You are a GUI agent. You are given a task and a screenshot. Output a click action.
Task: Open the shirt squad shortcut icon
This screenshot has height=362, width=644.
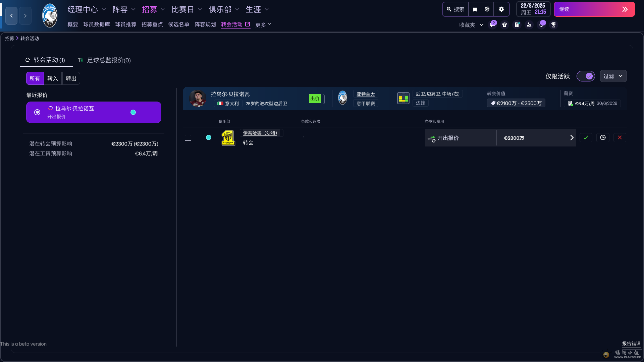[x=504, y=25]
